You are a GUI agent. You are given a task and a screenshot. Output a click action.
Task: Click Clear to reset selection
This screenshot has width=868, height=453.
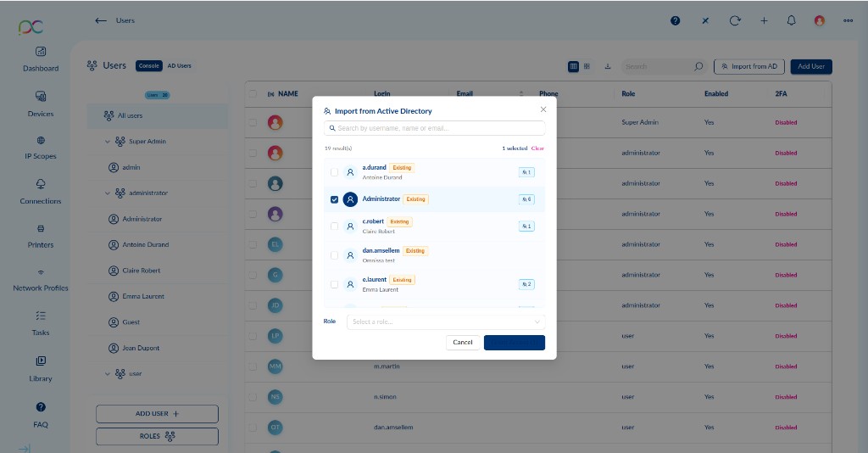point(537,148)
